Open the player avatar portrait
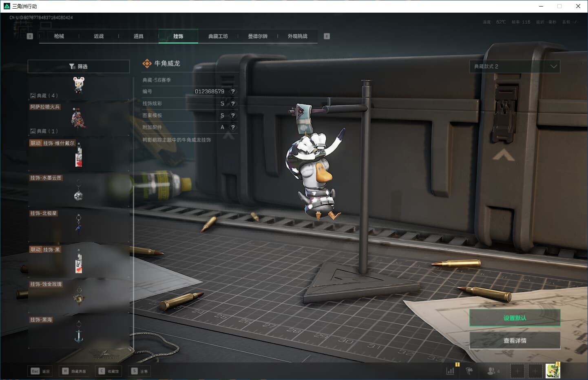Viewport: 588px width, 380px height. 553,371
